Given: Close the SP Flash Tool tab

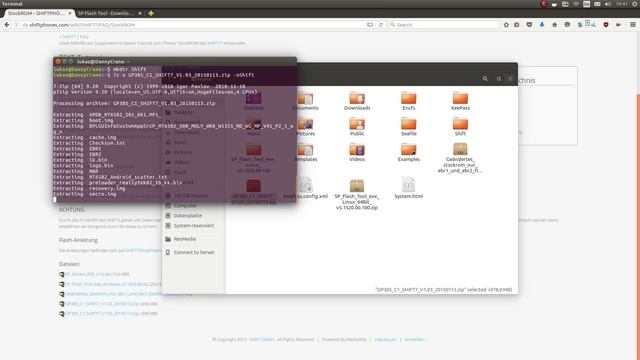Looking at the screenshot, I should (x=140, y=13).
